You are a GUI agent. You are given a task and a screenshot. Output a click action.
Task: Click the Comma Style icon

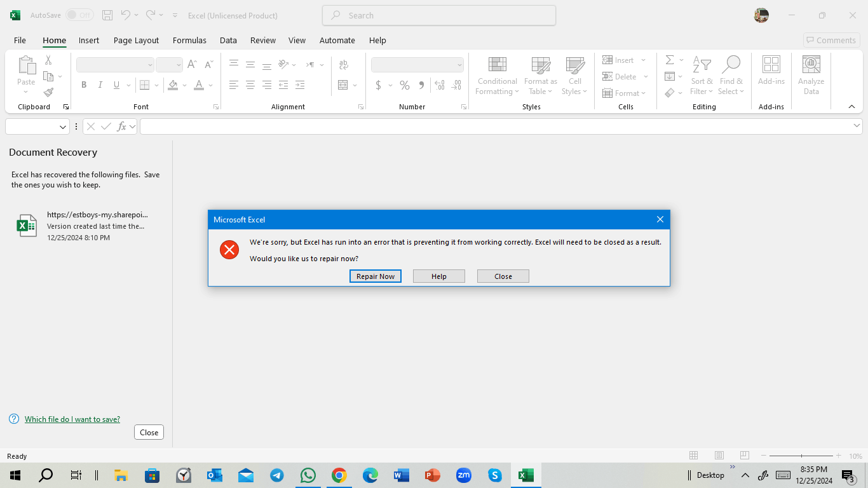(421, 85)
